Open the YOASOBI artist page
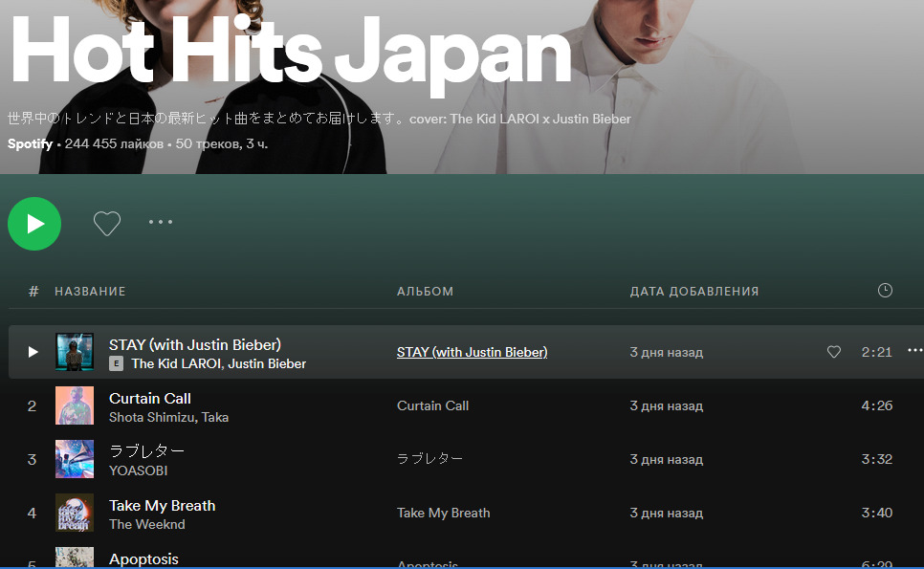 (138, 471)
